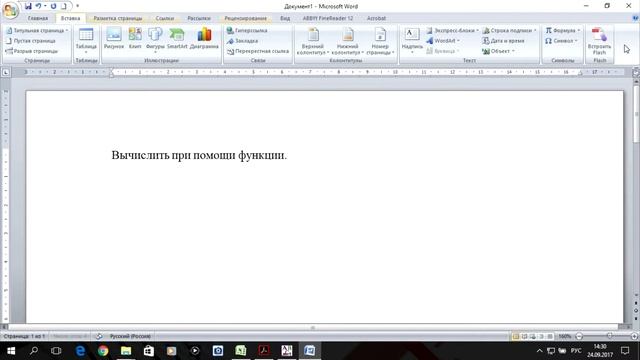Click the 100% zoom level
640x360 pixels.
tap(565, 336)
